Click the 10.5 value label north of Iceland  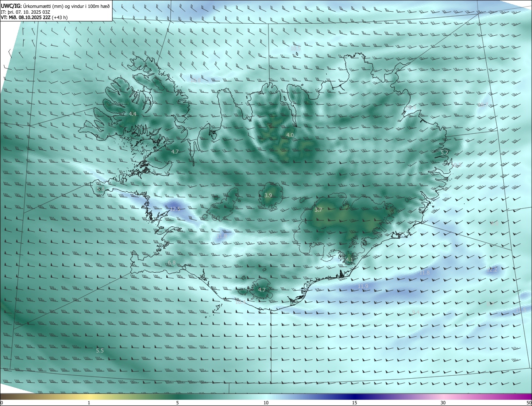[x=295, y=49]
